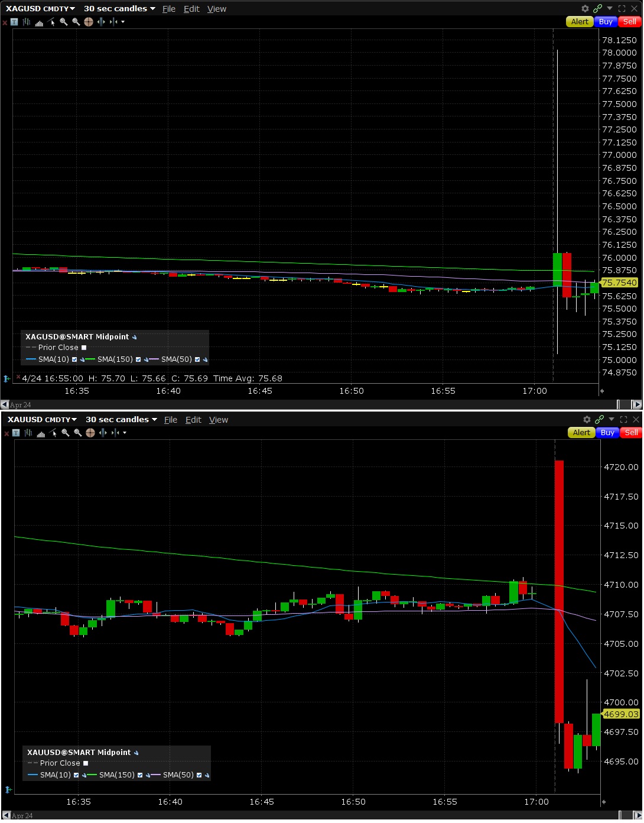Open XAGUSD CMDTY symbol dropdown
Image resolution: width=644 pixels, height=823 pixels.
(x=41, y=8)
